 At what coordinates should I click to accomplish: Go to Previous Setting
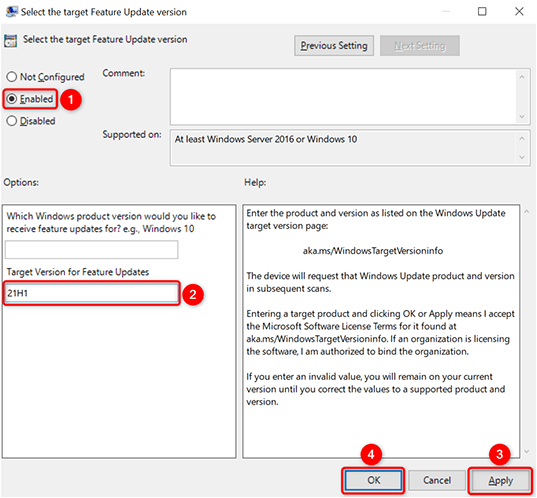[334, 46]
